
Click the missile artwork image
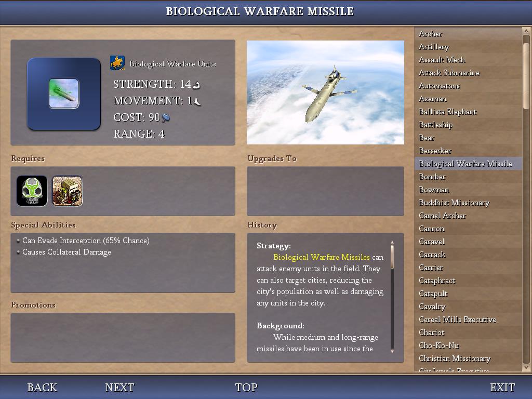[325, 92]
